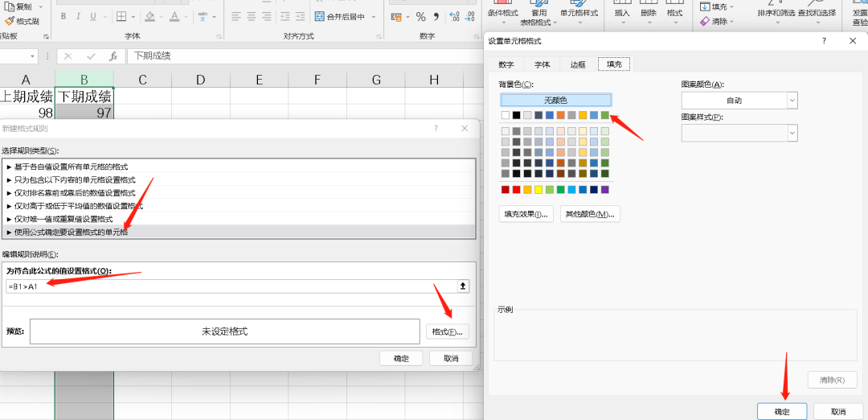The height and width of the screenshot is (420, 868).
Task: Click the clear eraser icon in ribbon
Action: point(705,22)
